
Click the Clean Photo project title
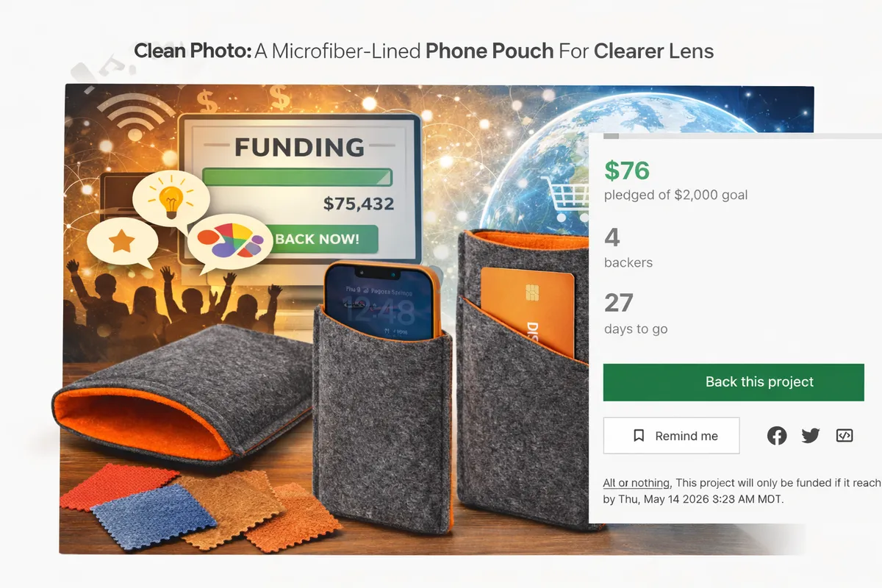[x=423, y=51]
